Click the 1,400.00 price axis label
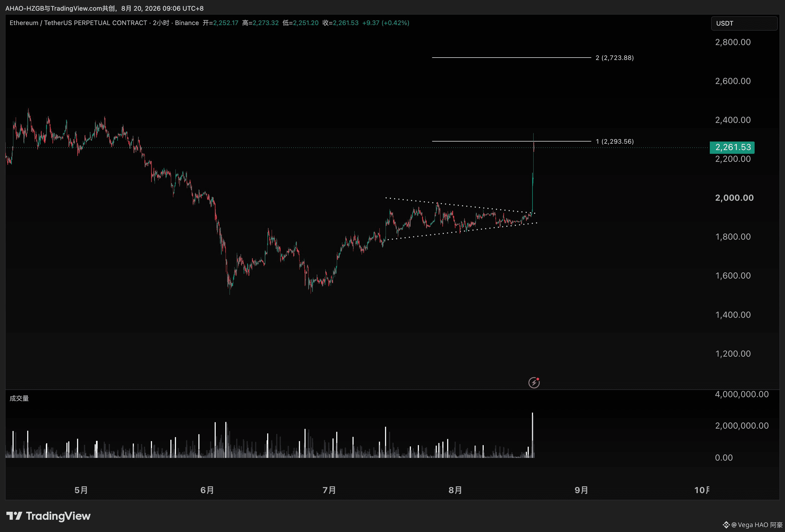 point(733,315)
